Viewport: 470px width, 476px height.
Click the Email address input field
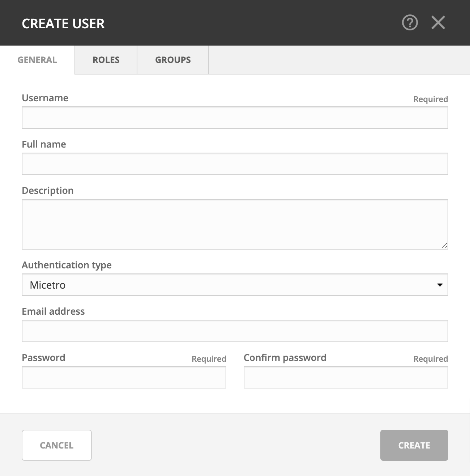pyautogui.click(x=235, y=331)
